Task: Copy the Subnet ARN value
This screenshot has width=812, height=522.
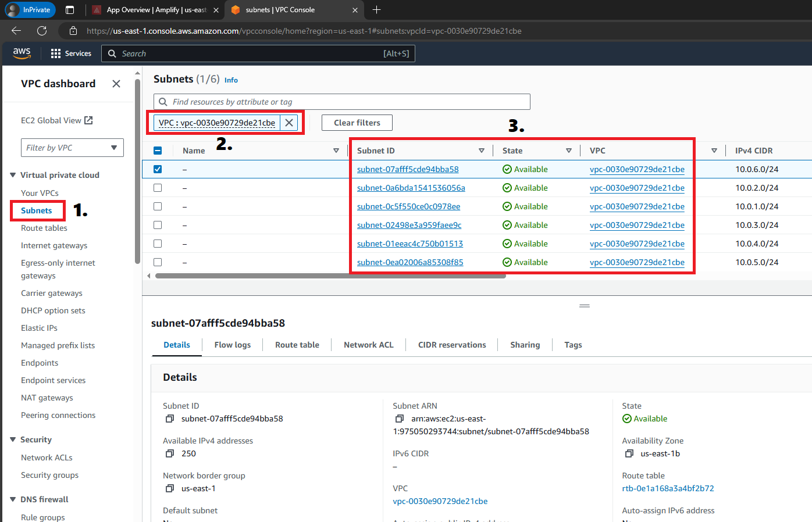Action: [x=400, y=419]
